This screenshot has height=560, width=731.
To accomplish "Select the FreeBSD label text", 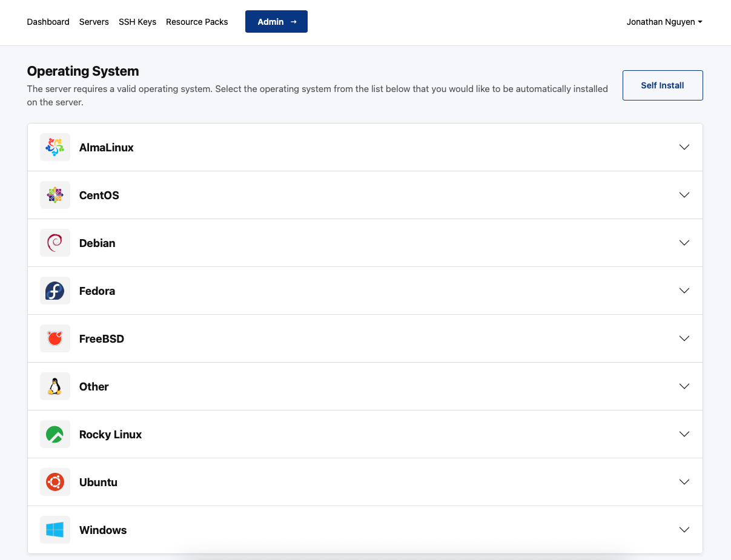I will pyautogui.click(x=102, y=338).
